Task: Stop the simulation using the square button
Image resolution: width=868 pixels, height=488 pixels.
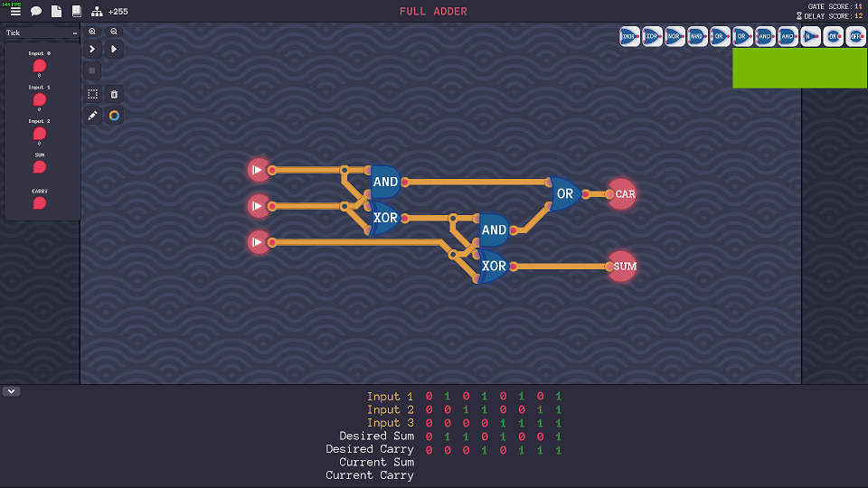Action: [92, 70]
